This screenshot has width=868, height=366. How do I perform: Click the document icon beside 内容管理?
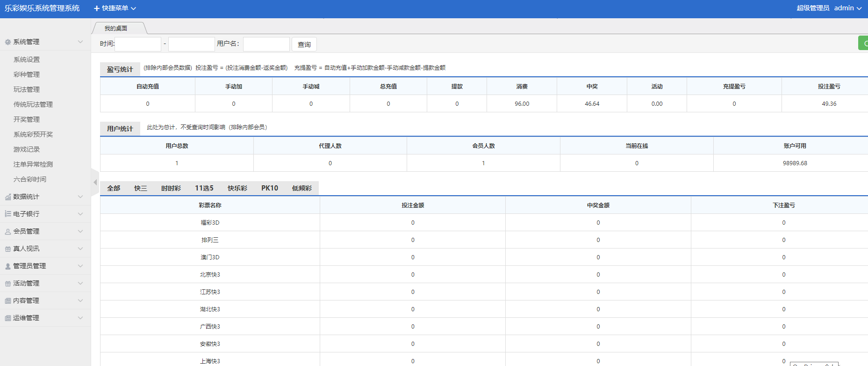(x=7, y=301)
